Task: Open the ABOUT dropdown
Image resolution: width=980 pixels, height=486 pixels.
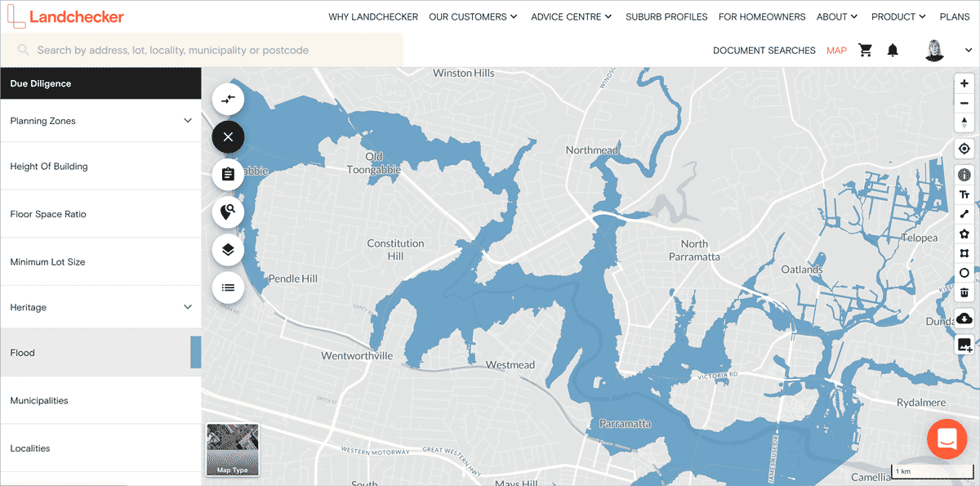Action: (x=837, y=16)
